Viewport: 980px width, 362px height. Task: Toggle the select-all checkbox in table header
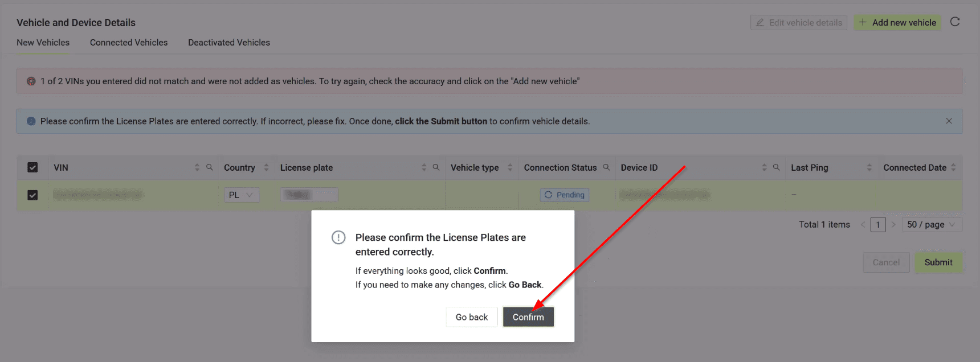[x=32, y=167]
